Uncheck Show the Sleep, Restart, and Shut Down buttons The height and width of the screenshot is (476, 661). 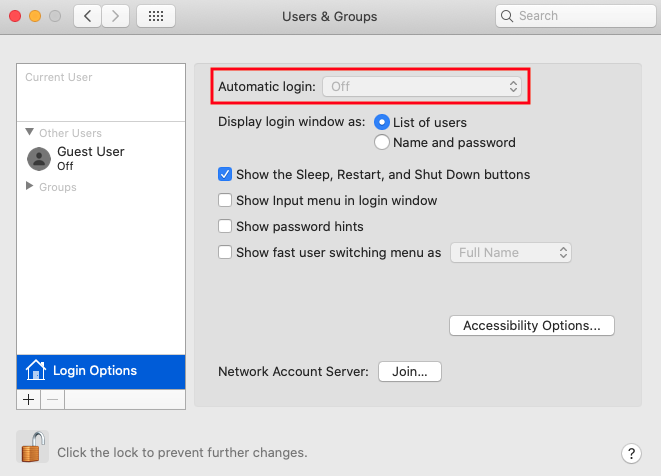tap(225, 174)
